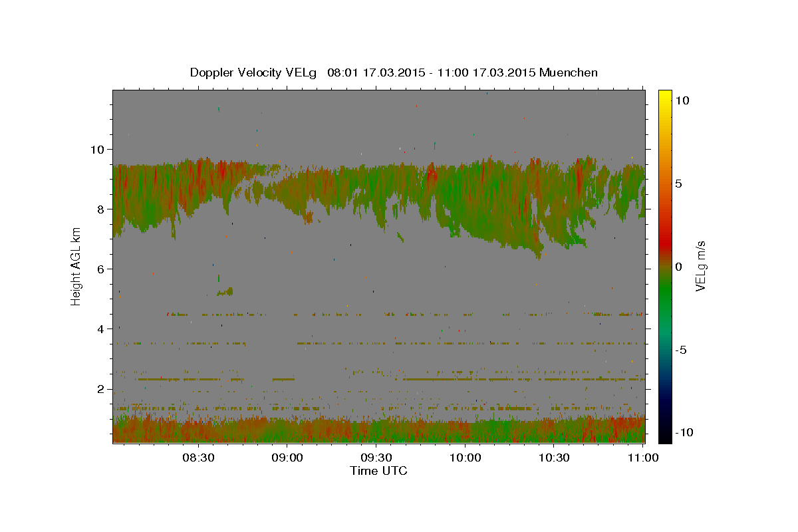The height and width of the screenshot is (532, 798).
Task: Click the colorbar value 5 label
Action: 679,183
